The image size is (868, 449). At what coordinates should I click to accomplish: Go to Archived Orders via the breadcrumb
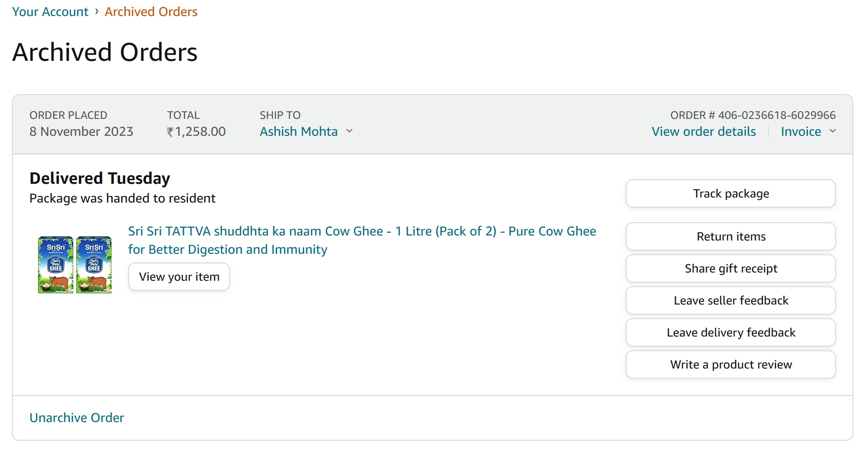click(151, 11)
